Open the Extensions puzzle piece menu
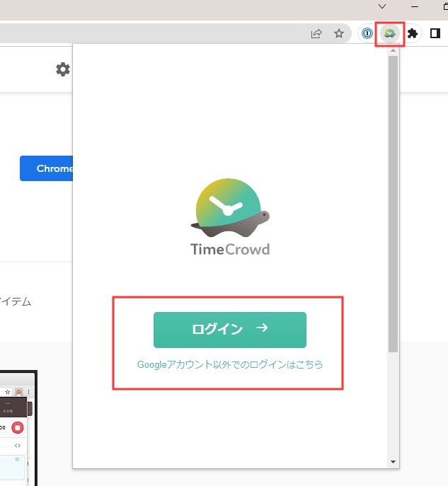 tap(413, 33)
